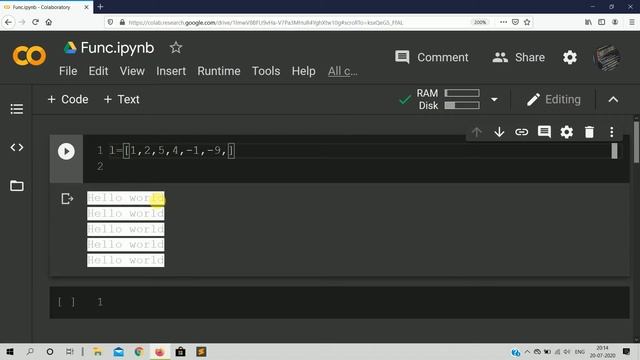Open the table of contents sidebar

(17, 109)
